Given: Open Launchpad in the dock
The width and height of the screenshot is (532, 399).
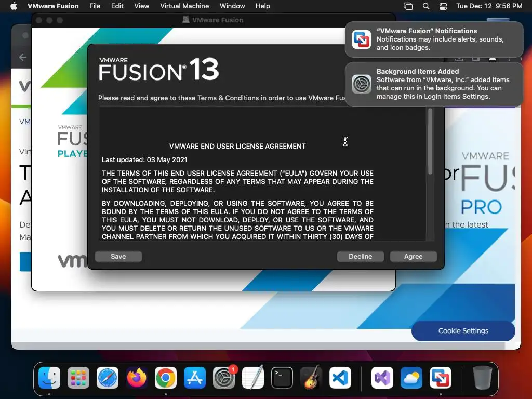Looking at the screenshot, I should click(78, 378).
